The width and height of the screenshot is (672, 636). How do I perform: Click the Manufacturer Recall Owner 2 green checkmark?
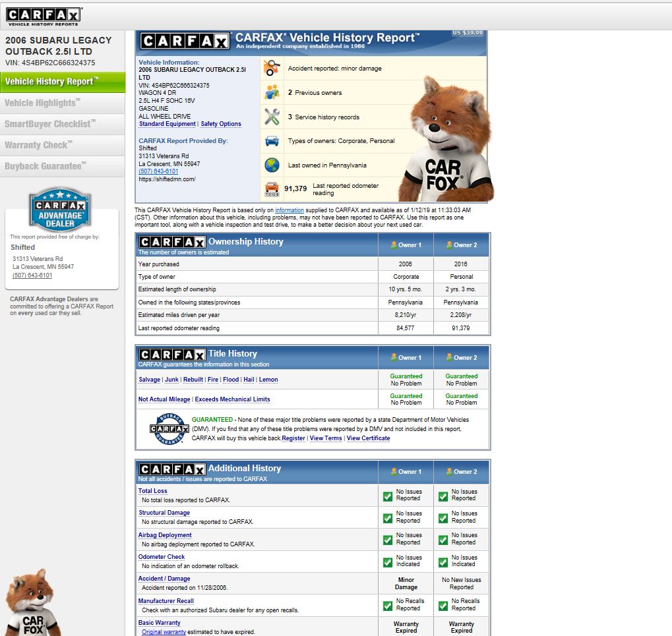pyautogui.click(x=443, y=606)
